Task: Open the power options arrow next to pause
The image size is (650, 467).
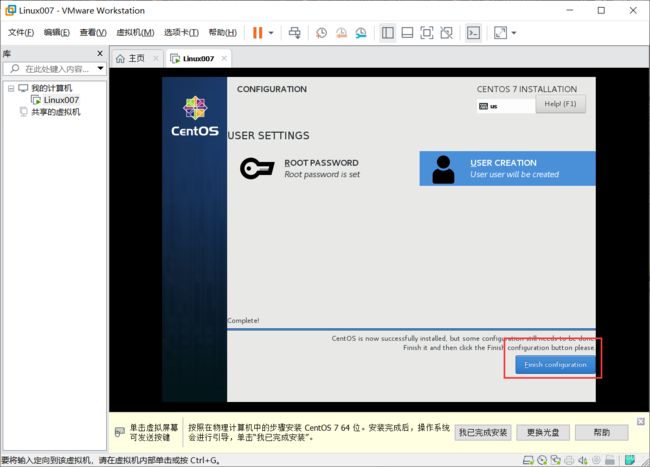Action: point(271,33)
